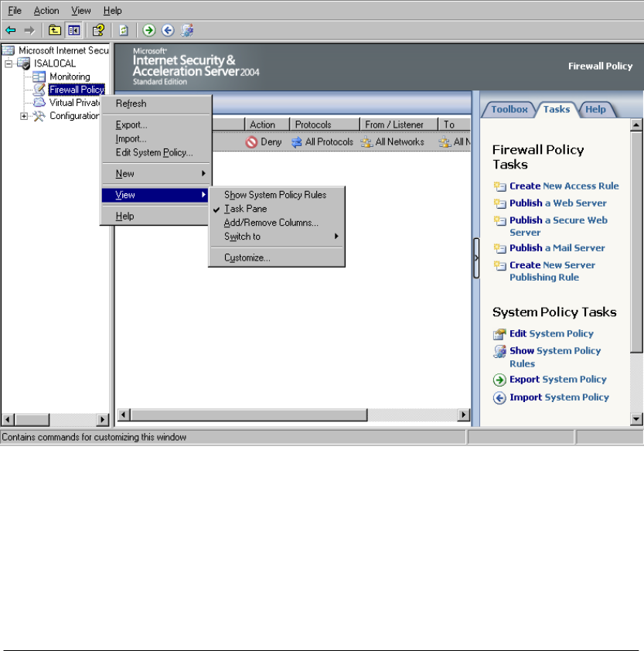Screen dimensions: 644x651
Task: Click the Publish a Mail Server link
Action: point(557,248)
